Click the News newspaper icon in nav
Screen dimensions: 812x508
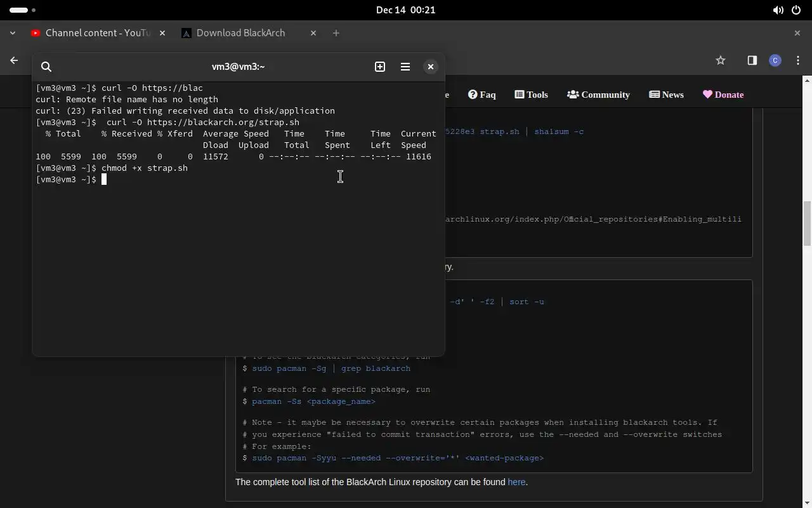click(x=654, y=95)
